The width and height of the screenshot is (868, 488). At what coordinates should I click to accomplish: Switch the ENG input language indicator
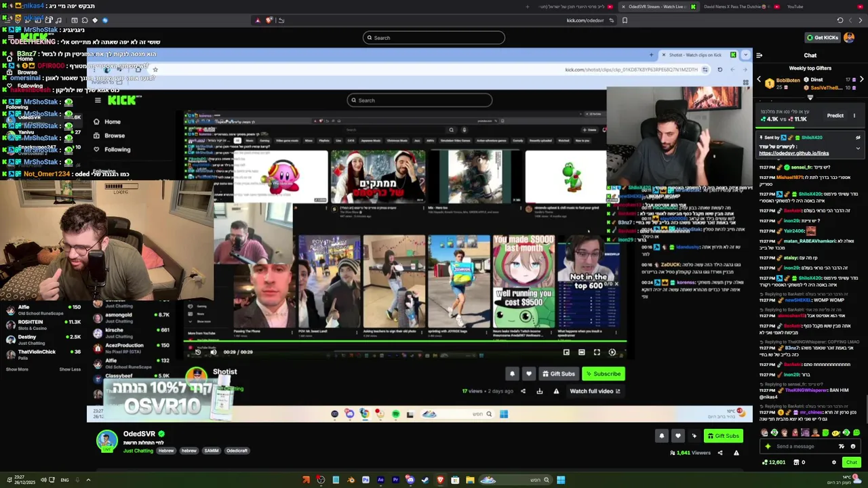(64, 480)
